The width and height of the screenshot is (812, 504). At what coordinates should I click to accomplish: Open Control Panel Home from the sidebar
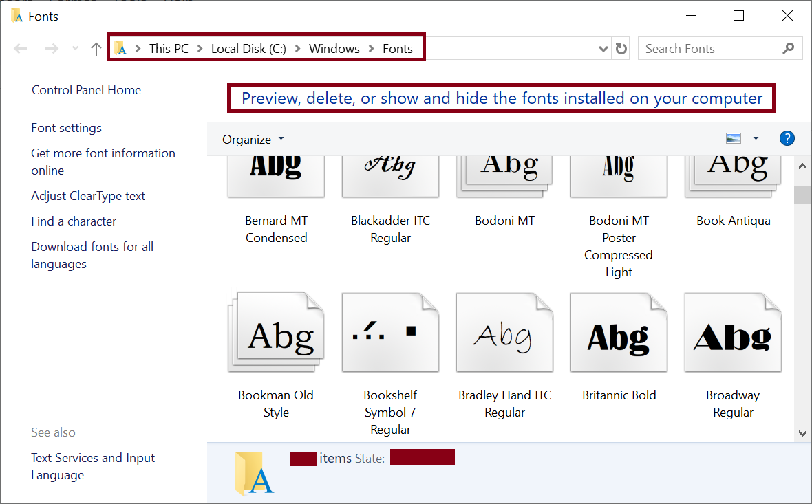(x=86, y=90)
